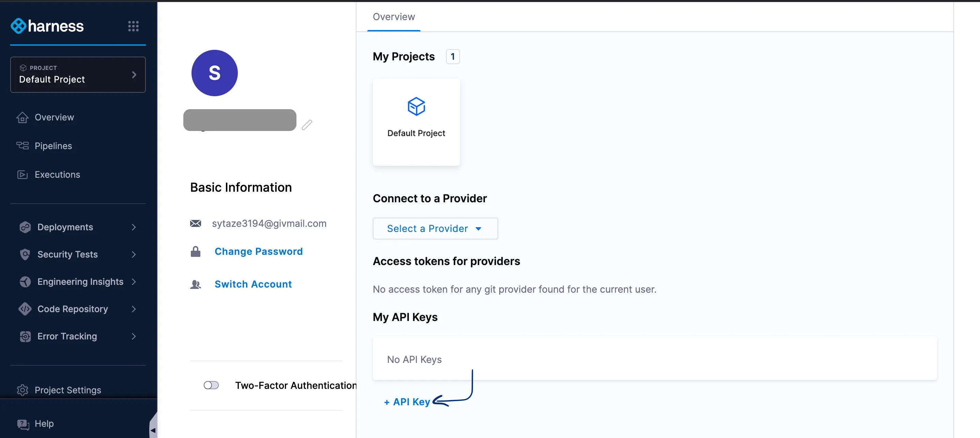This screenshot has width=980, height=438.
Task: Enable the Two-Factor Authentication toggle
Action: point(211,385)
